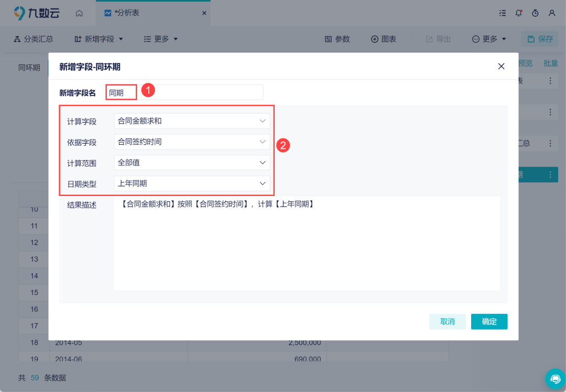566x392 pixels.
Task: Click the 确定 button
Action: pyautogui.click(x=489, y=322)
